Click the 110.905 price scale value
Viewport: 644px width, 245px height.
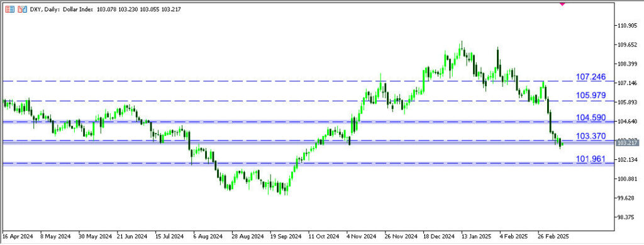(x=627, y=25)
